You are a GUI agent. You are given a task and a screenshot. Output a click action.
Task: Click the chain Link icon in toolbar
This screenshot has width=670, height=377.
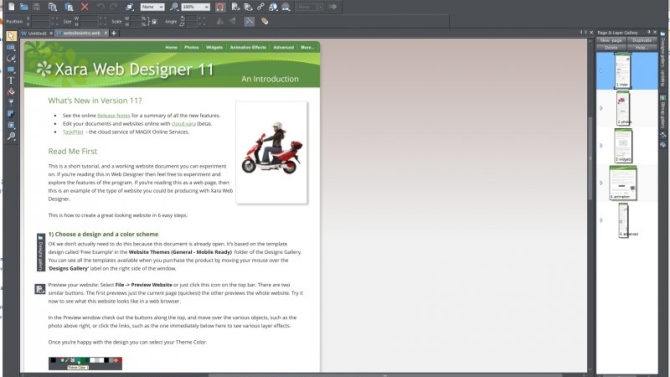tap(260, 7)
